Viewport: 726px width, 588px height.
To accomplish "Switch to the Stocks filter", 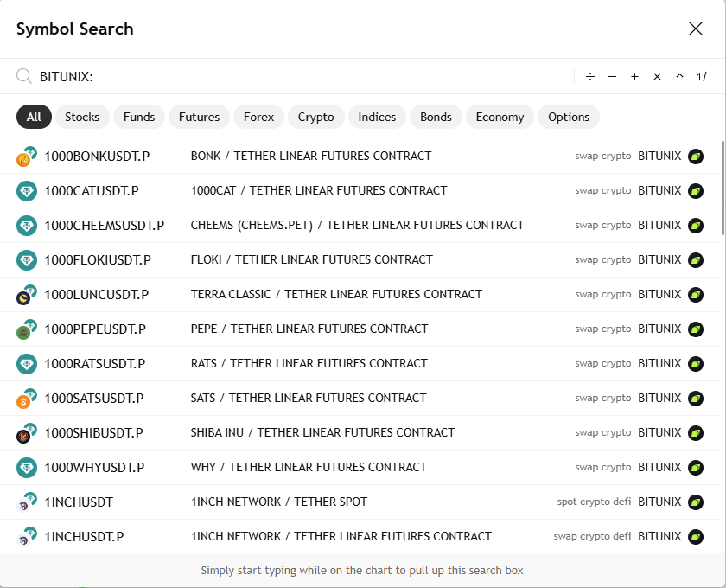I will pyautogui.click(x=82, y=117).
